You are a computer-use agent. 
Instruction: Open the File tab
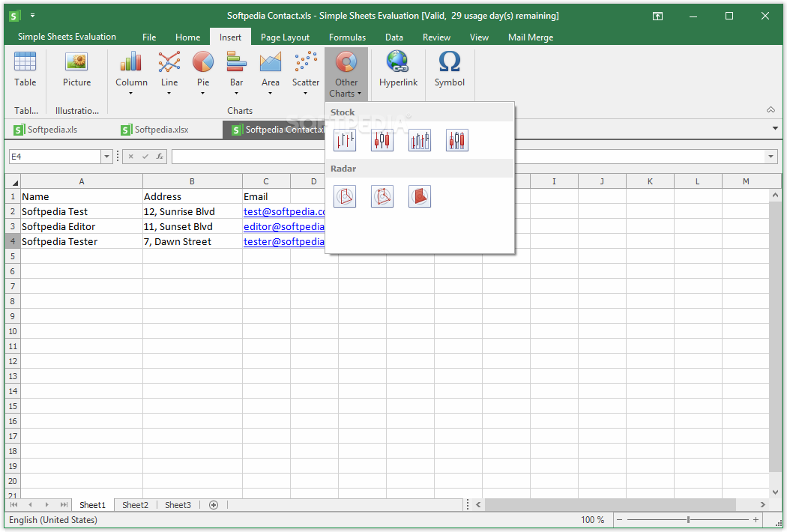tap(149, 37)
